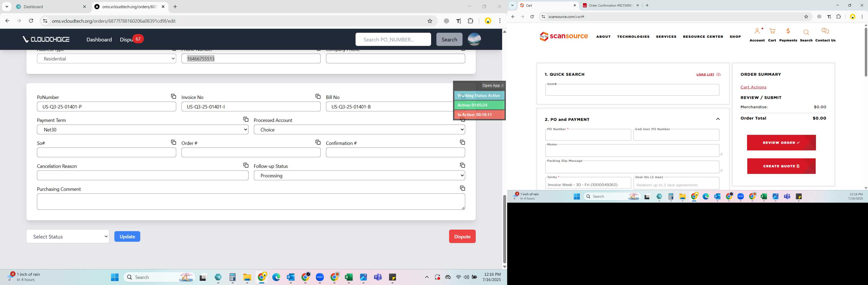Screen dimensions: 868x285
Task: Copy the Purchasing Comment value
Action: [x=462, y=188]
